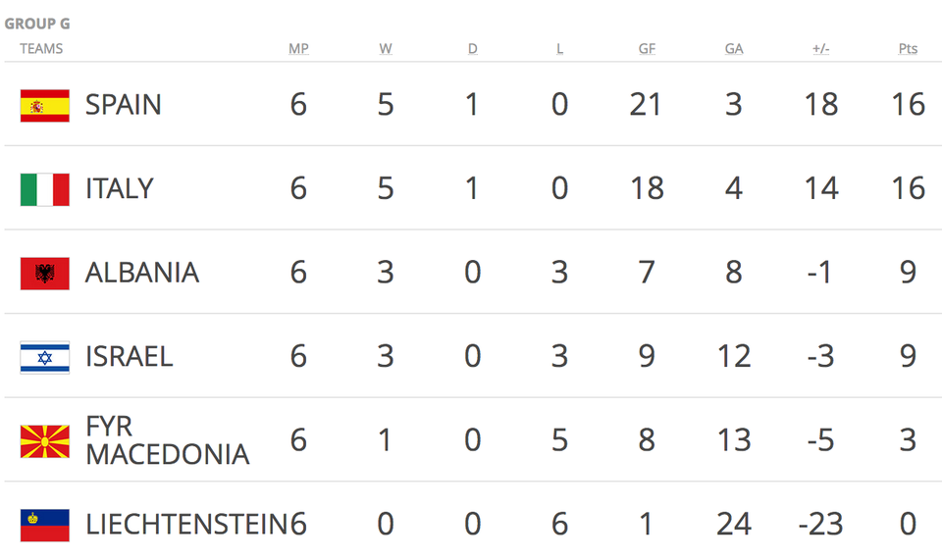Open the FYR MACEDONIA team link
This screenshot has width=942, height=560.
pyautogui.click(x=167, y=440)
